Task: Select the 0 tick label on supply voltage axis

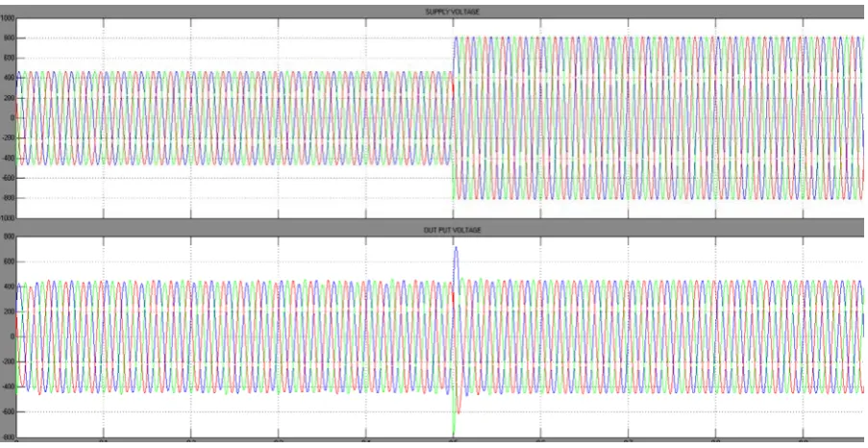Action: [x=12, y=118]
